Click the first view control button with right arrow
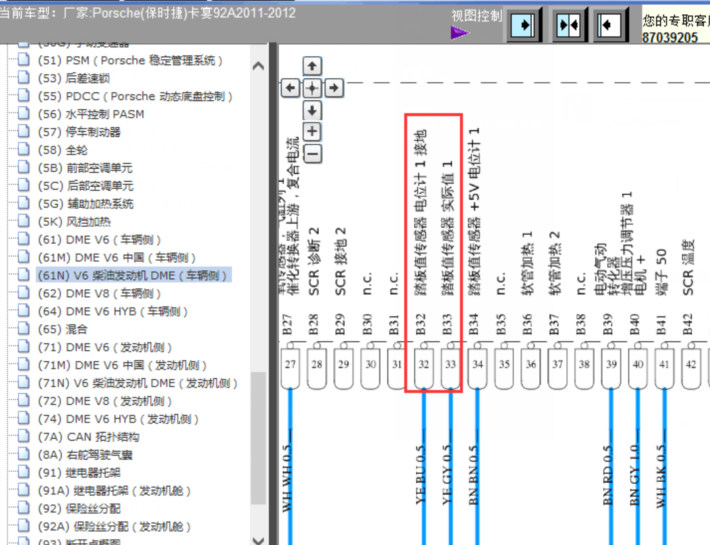This screenshot has width=710, height=545. coord(526,24)
